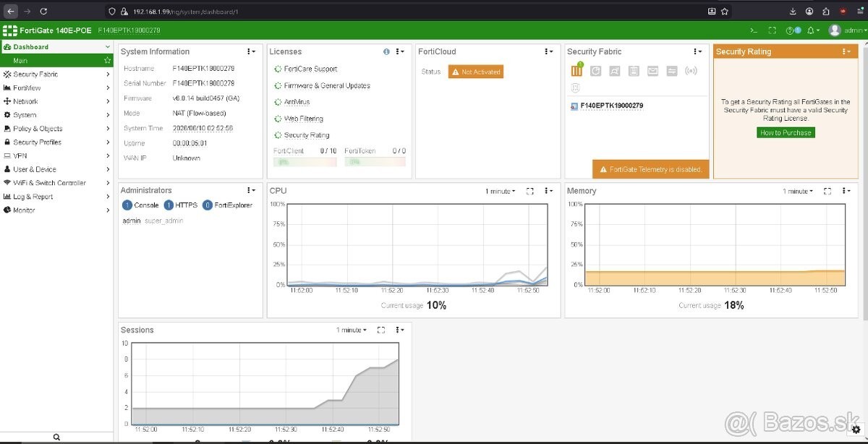
Task: Open the Security Rating widget options menu
Action: pos(846,52)
